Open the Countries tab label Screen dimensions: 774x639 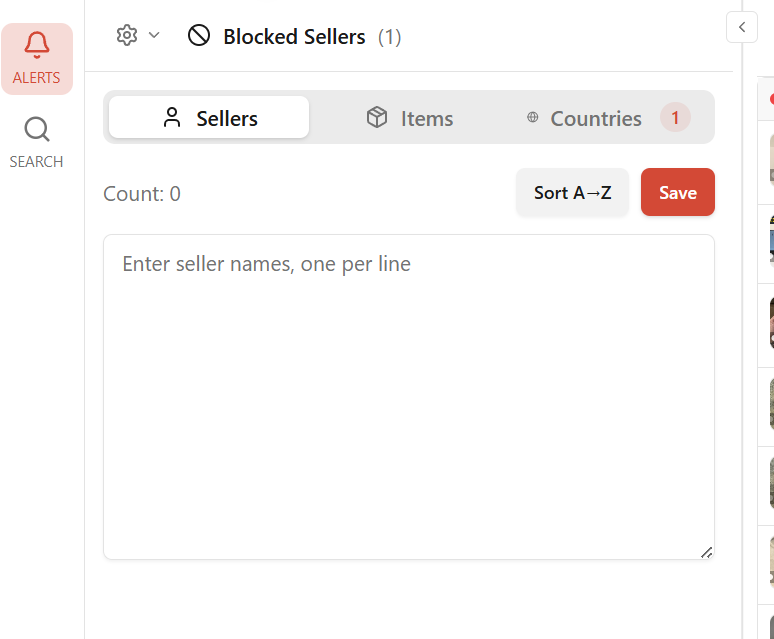coord(596,118)
